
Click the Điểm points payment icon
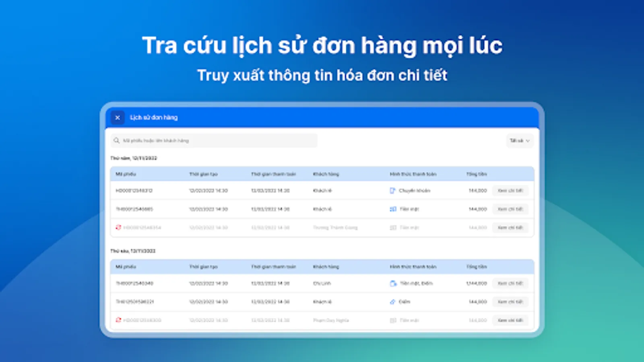pos(392,302)
